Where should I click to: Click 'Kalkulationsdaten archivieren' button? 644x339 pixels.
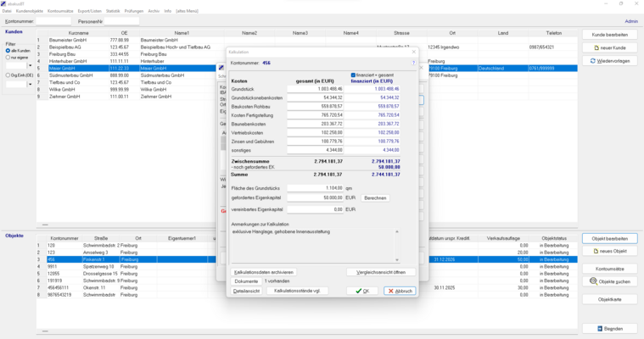(x=264, y=272)
